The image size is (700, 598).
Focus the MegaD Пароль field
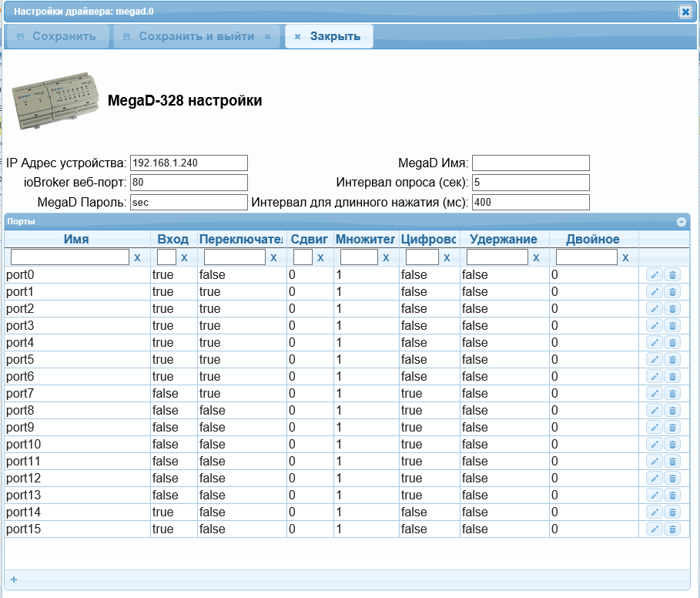tap(189, 203)
